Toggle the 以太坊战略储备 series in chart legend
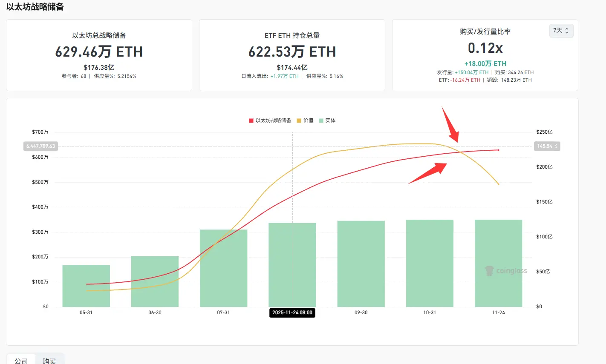Image resolution: width=606 pixels, height=364 pixels. [270, 120]
